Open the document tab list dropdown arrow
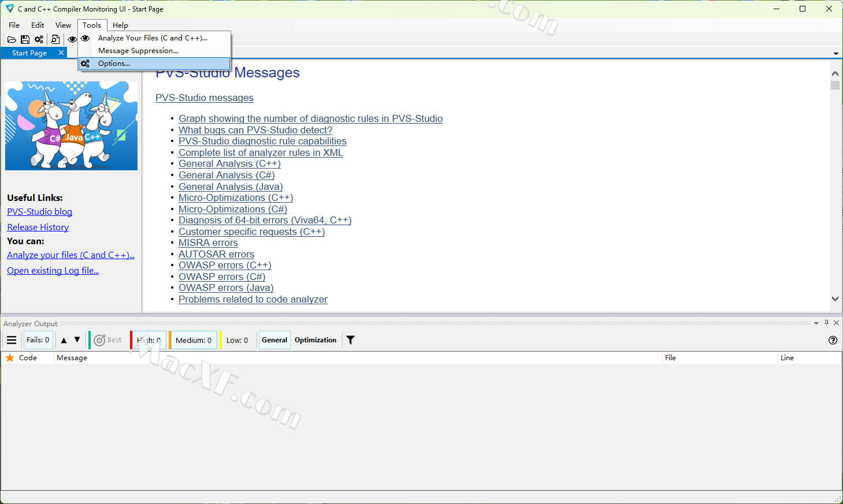 click(835, 53)
